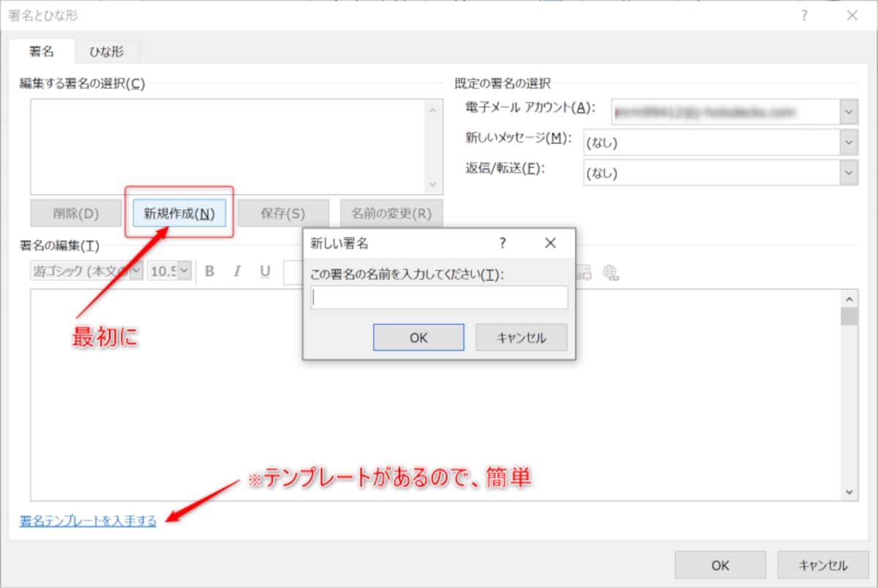The image size is (878, 588).
Task: Click the 削除(D) button
Action: (x=76, y=214)
